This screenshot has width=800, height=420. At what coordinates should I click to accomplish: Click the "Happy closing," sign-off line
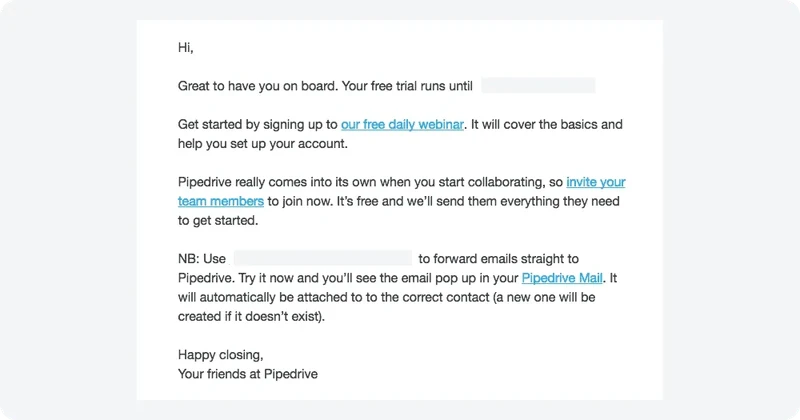click(x=221, y=354)
